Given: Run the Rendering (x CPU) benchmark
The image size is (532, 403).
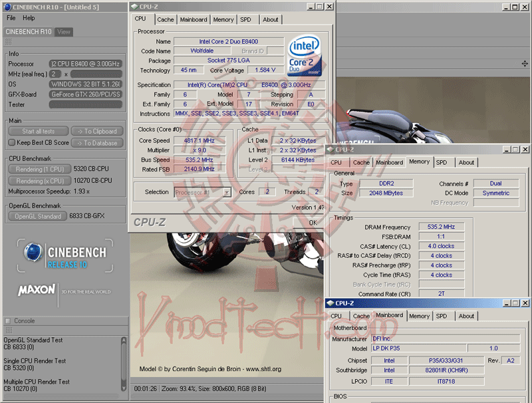Looking at the screenshot, I should point(40,181).
